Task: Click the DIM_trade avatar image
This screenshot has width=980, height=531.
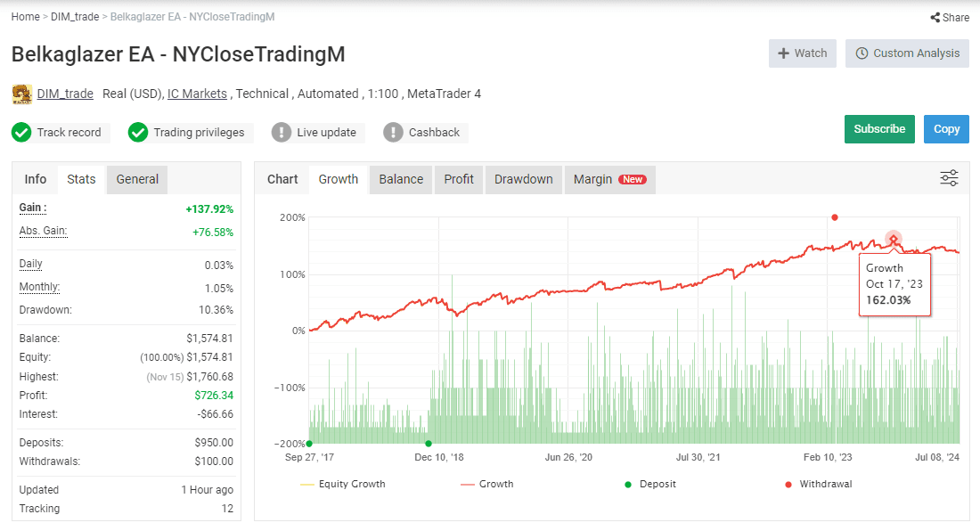Action: pyautogui.click(x=22, y=94)
